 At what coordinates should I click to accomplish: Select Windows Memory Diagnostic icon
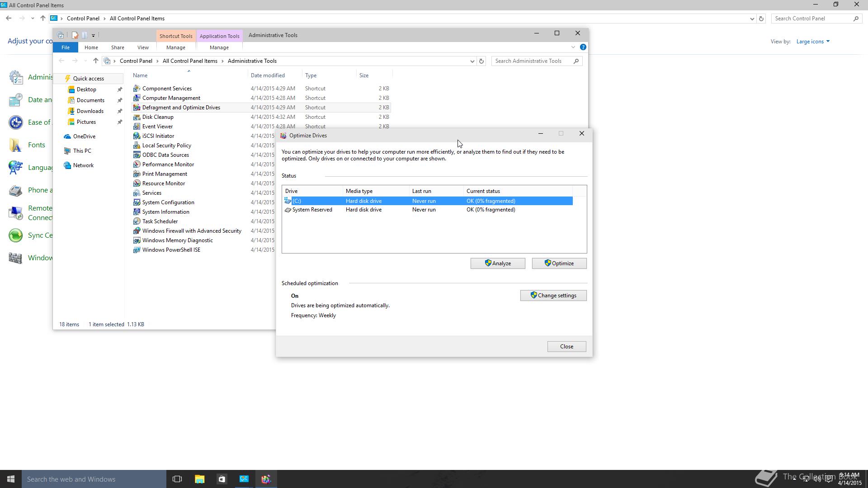point(137,240)
